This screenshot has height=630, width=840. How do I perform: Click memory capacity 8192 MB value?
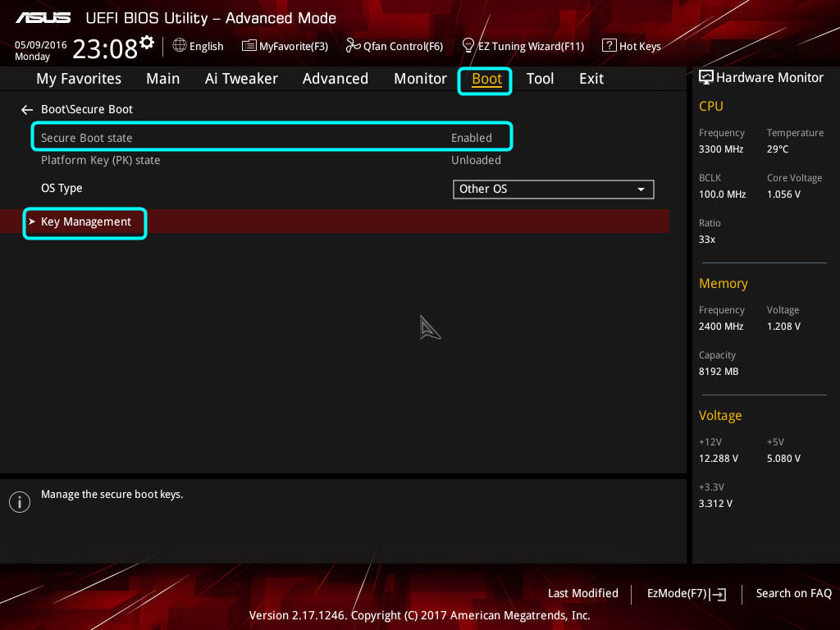pyautogui.click(x=719, y=372)
